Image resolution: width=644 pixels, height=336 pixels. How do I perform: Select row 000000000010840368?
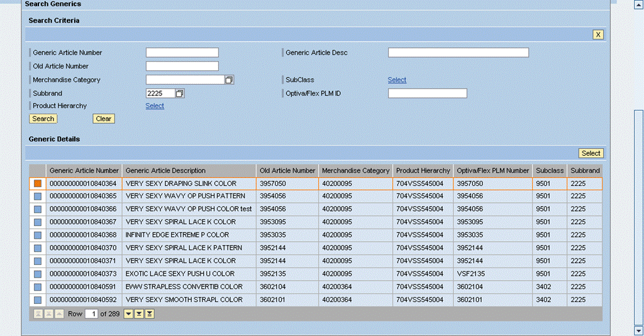[x=38, y=235]
